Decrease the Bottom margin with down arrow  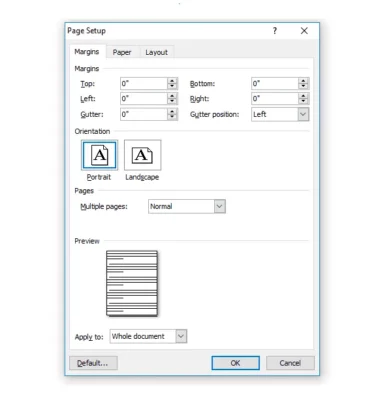[303, 86]
